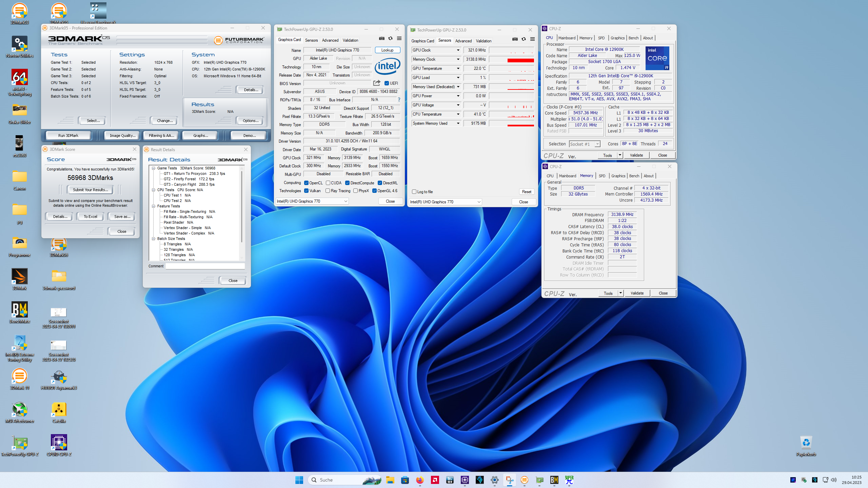The height and width of the screenshot is (488, 868).
Task: Select the Catzilla desktop icon
Action: [x=59, y=412]
